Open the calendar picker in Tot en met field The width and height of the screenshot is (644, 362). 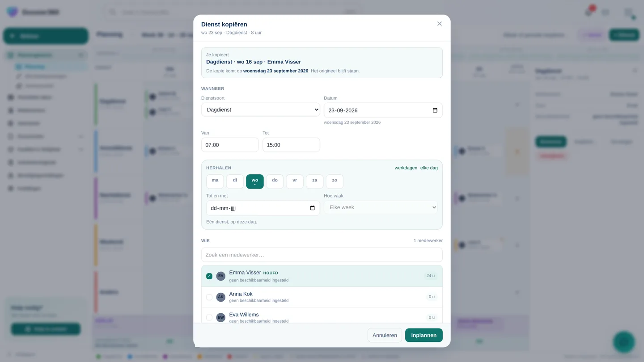(313, 208)
